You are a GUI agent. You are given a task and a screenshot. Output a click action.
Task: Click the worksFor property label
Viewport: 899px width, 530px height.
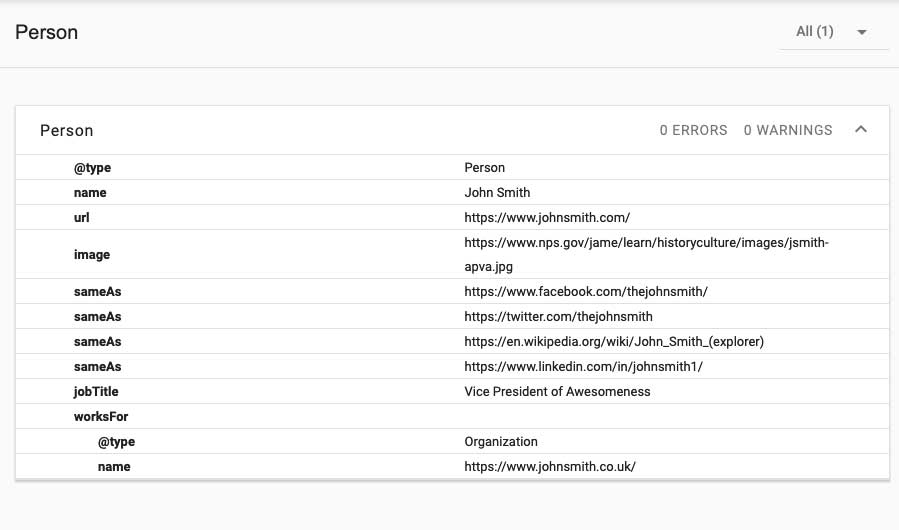pos(101,417)
